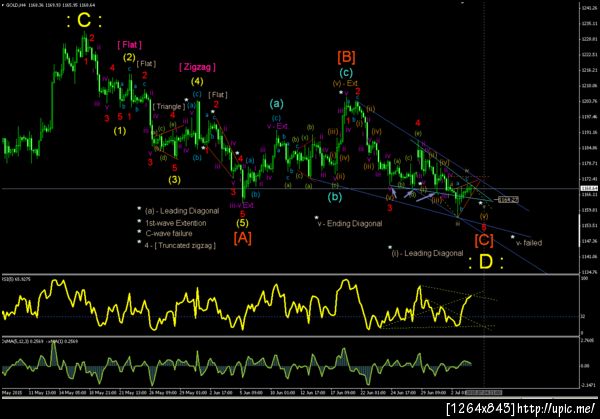
Task: Select the yellow '(4)' wave label
Action: click(x=197, y=81)
